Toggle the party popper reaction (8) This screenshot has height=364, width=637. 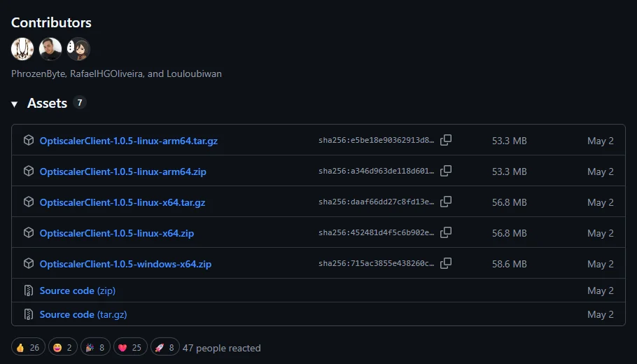(x=95, y=347)
